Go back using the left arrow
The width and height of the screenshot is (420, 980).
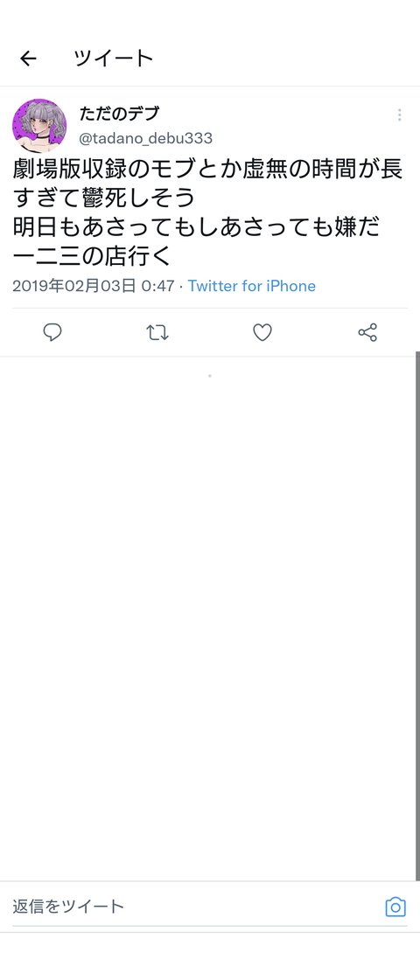coord(28,59)
